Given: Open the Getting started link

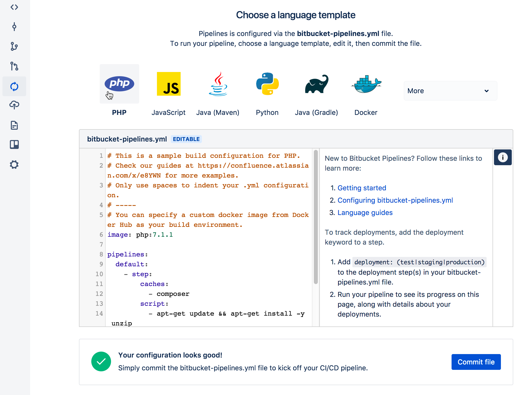Looking at the screenshot, I should (362, 188).
